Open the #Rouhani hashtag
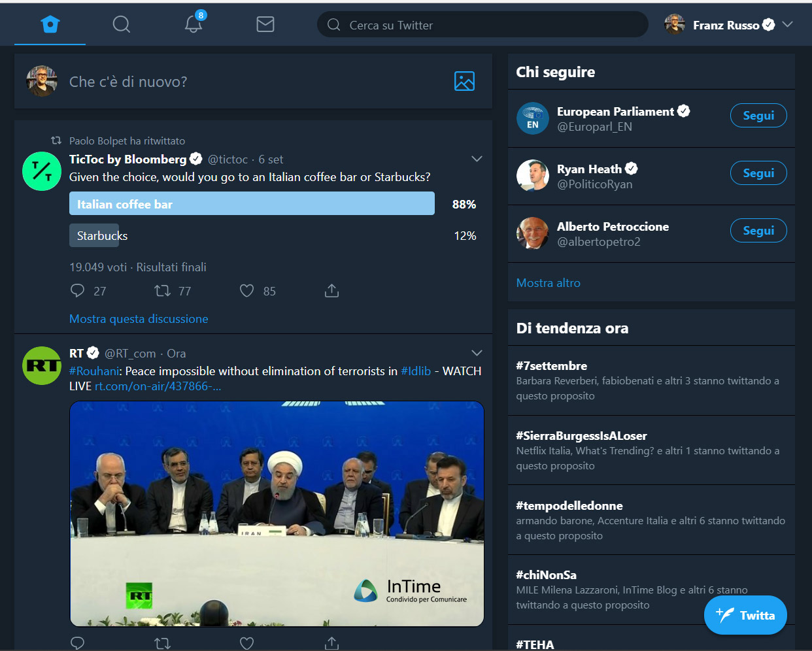Viewport: 812px width, 651px height. pyautogui.click(x=95, y=371)
